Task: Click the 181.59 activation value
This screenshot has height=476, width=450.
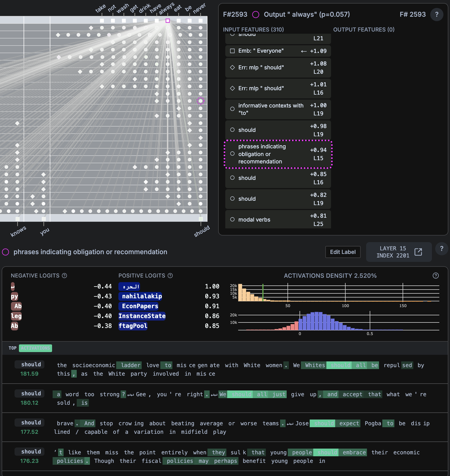Action: click(x=29, y=374)
